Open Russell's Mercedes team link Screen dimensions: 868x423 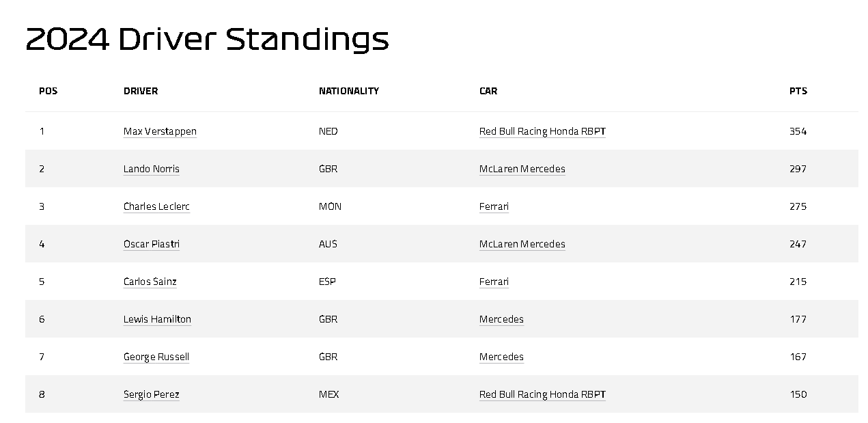pyautogui.click(x=501, y=357)
